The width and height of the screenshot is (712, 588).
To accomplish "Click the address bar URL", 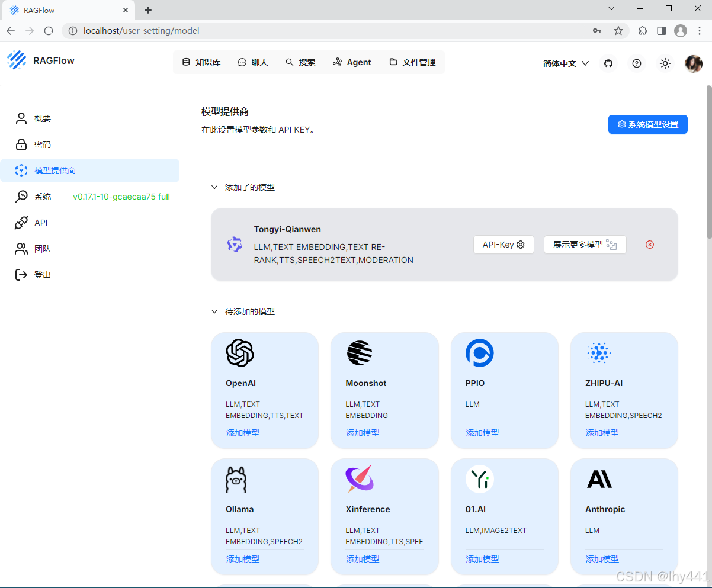I will pos(142,31).
